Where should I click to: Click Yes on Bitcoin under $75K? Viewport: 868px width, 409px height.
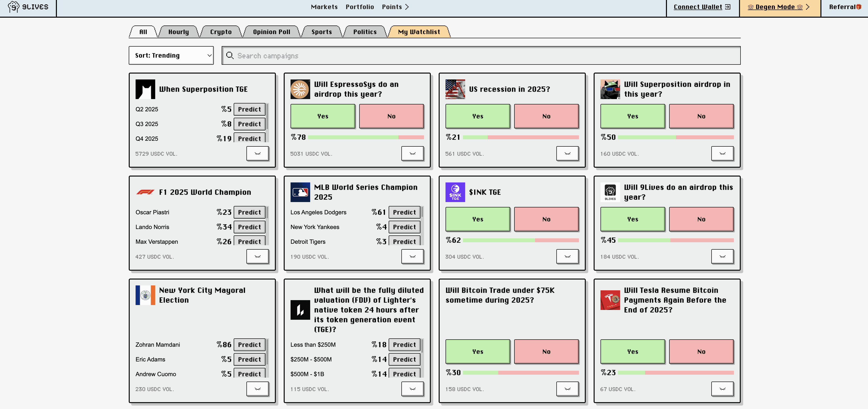point(478,352)
